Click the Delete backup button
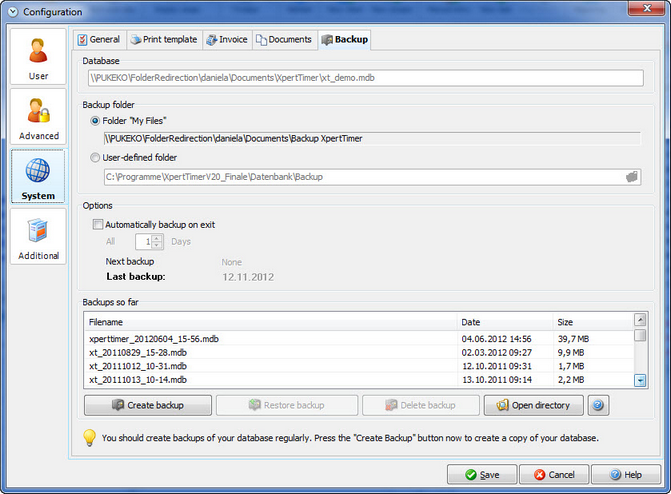The height and width of the screenshot is (494, 671). point(421,405)
